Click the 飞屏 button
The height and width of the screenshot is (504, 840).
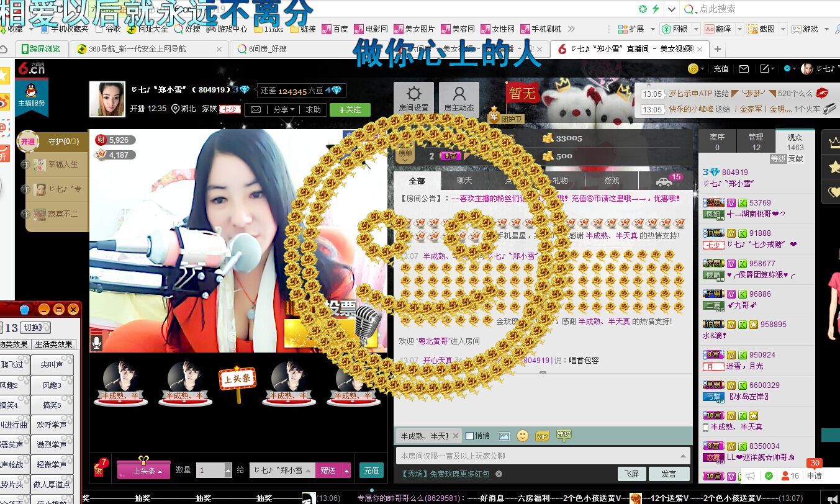coord(631,474)
